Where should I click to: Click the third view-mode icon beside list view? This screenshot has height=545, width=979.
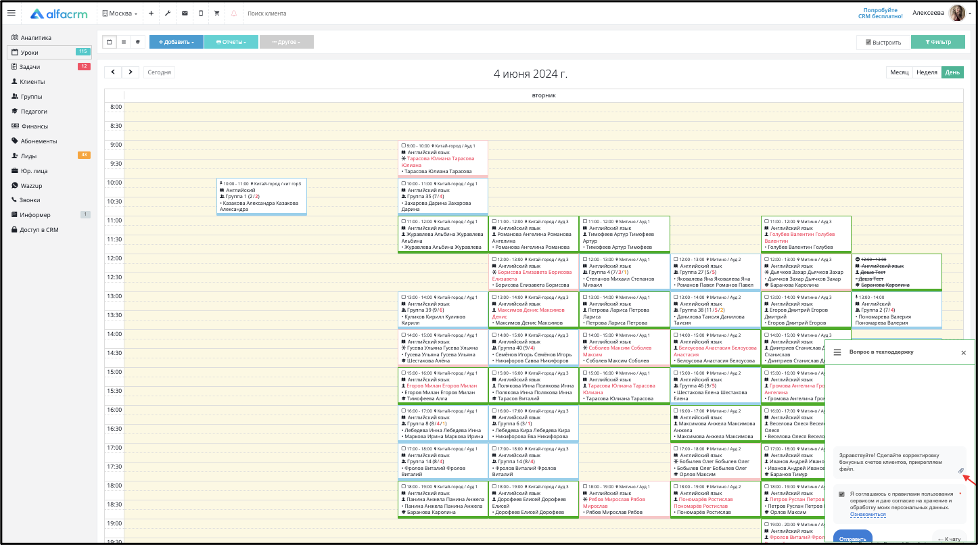[x=138, y=42]
